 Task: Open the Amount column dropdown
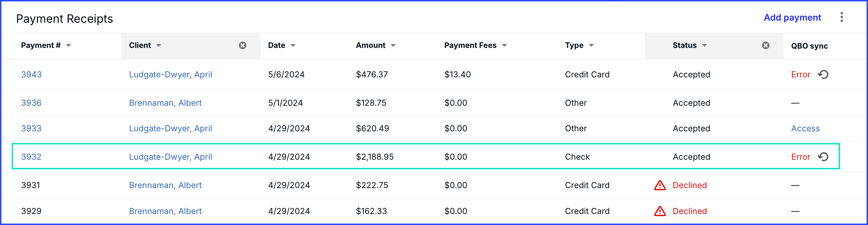(x=393, y=45)
